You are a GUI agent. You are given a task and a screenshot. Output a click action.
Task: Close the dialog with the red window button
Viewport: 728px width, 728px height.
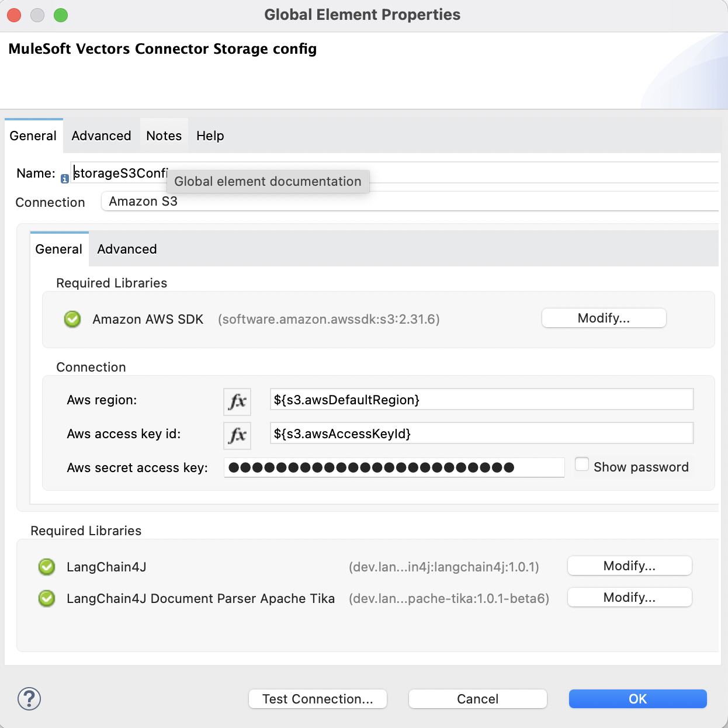click(x=14, y=15)
